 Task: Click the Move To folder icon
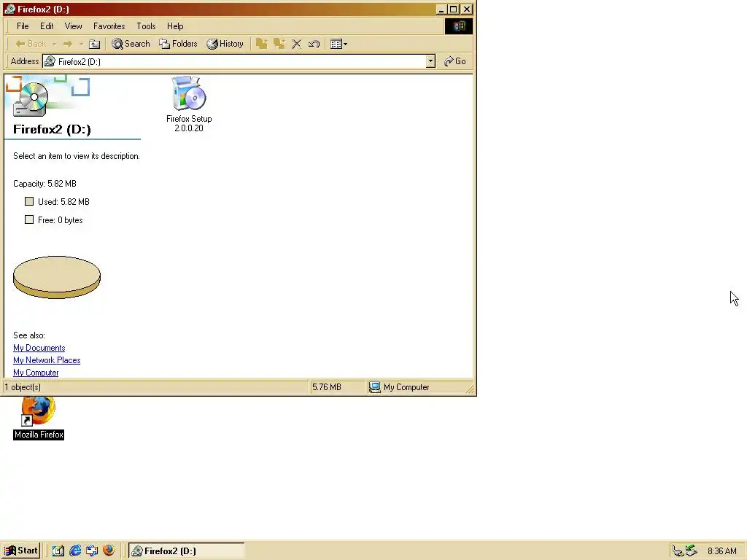[261, 44]
